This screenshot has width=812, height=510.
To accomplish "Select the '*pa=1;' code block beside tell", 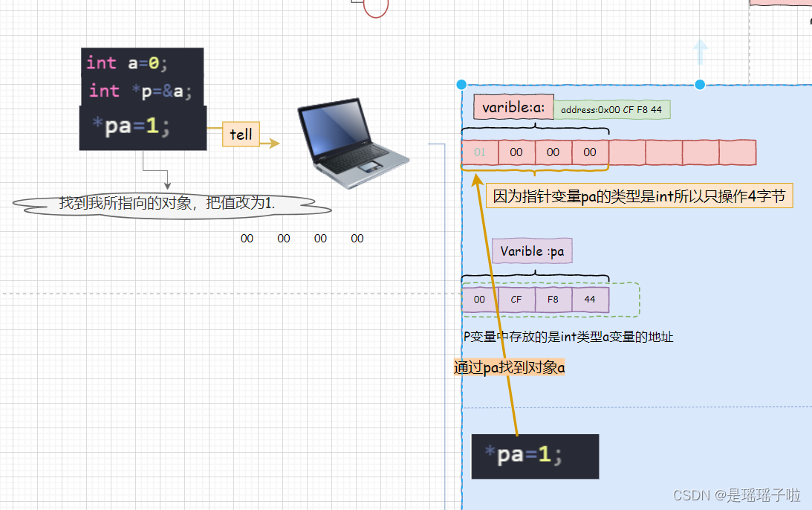I will [x=143, y=128].
